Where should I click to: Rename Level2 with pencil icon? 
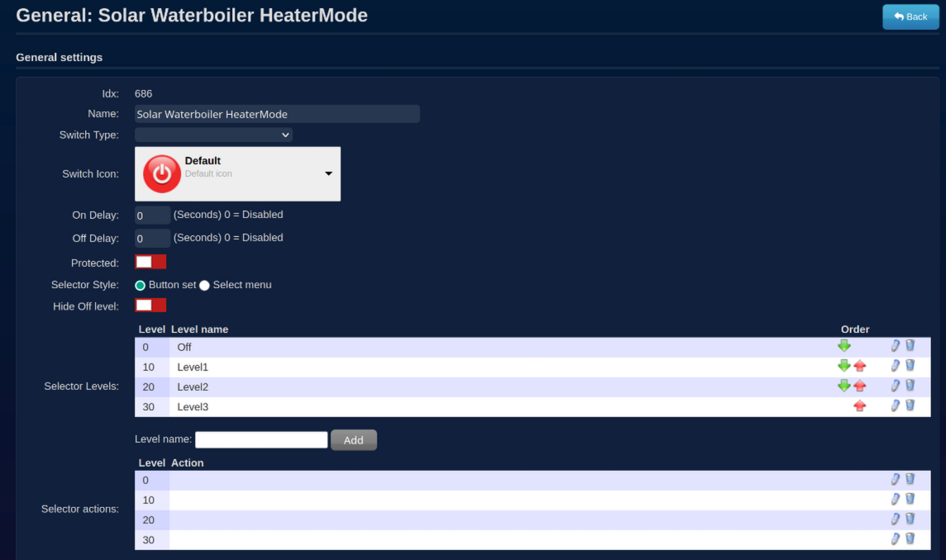tap(896, 386)
